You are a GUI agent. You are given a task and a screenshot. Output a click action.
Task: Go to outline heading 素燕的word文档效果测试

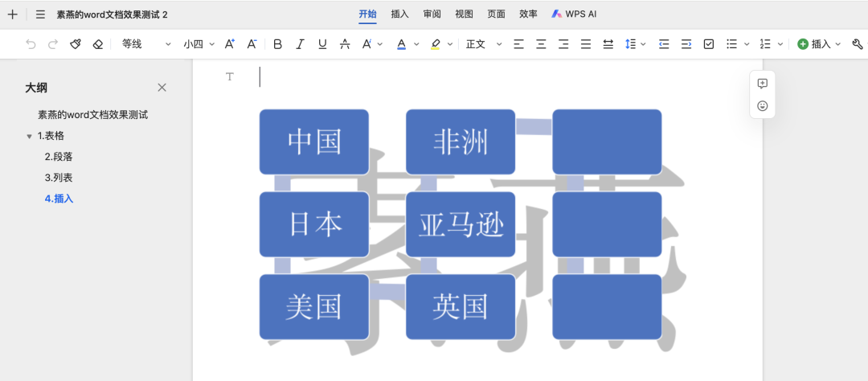93,115
